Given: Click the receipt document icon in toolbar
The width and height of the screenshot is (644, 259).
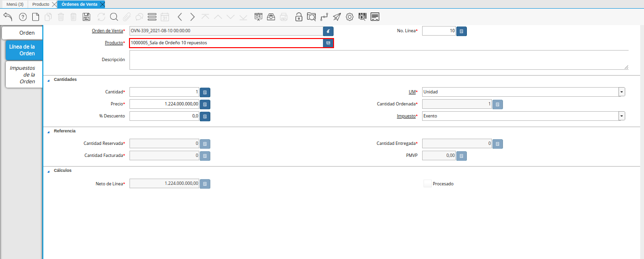Looking at the screenshot, I should (375, 17).
